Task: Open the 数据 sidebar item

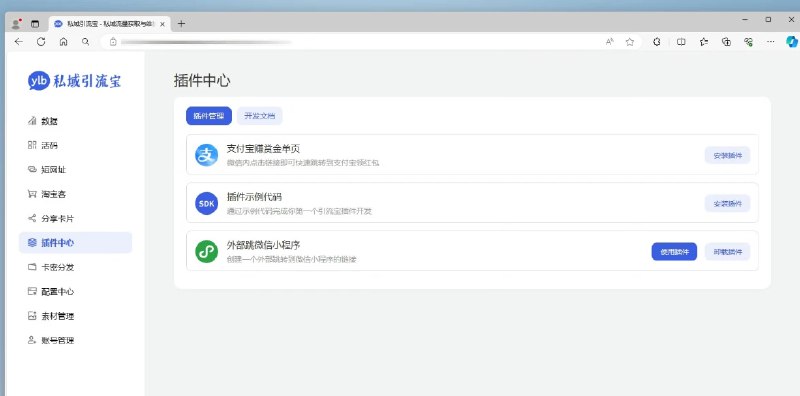Action: coord(43,121)
